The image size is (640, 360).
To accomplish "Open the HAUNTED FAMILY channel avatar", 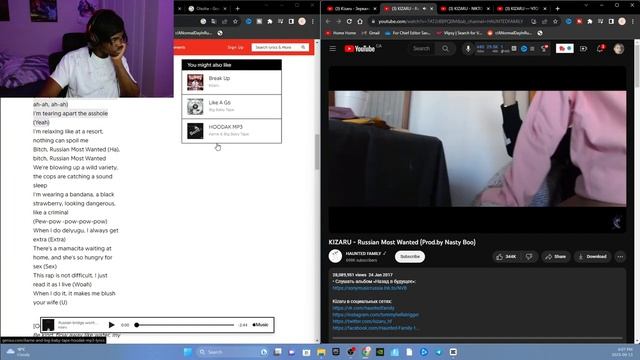I will pyautogui.click(x=336, y=256).
